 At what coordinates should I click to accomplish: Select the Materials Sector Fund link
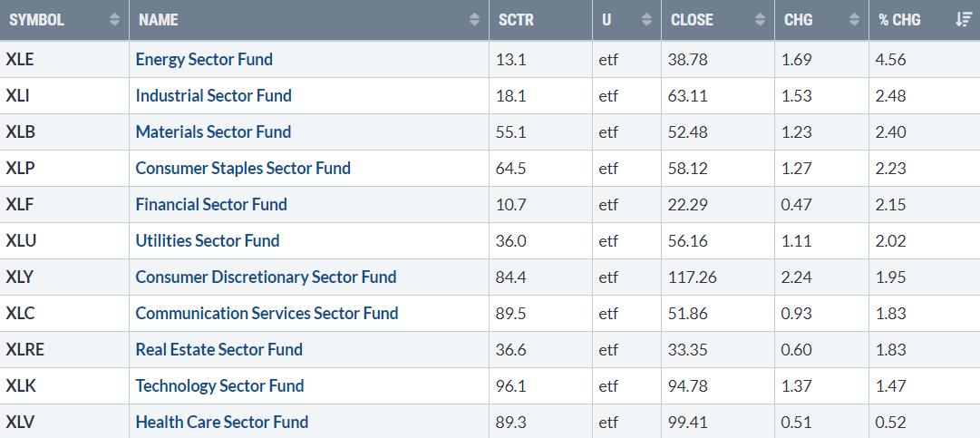213,131
